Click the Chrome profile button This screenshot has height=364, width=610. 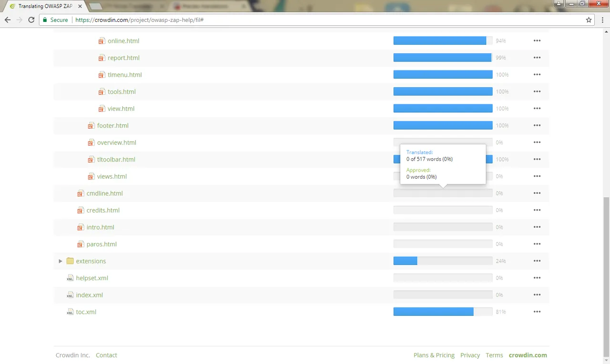coord(558,3)
